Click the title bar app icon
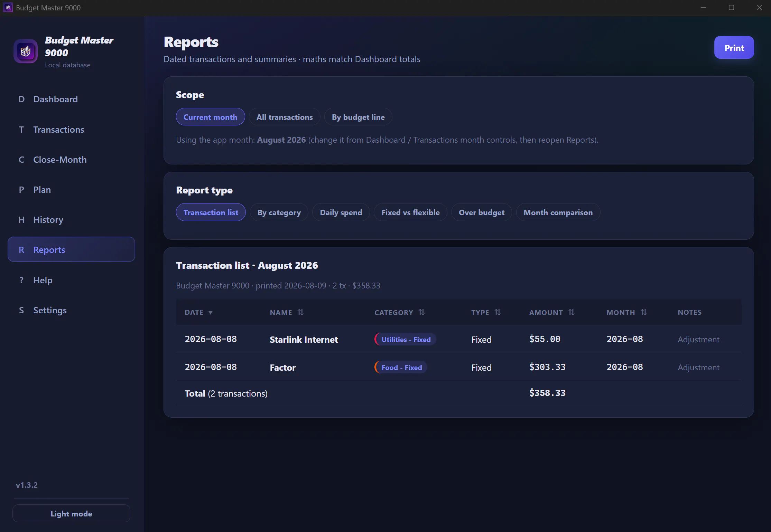The image size is (771, 532). tap(8, 8)
